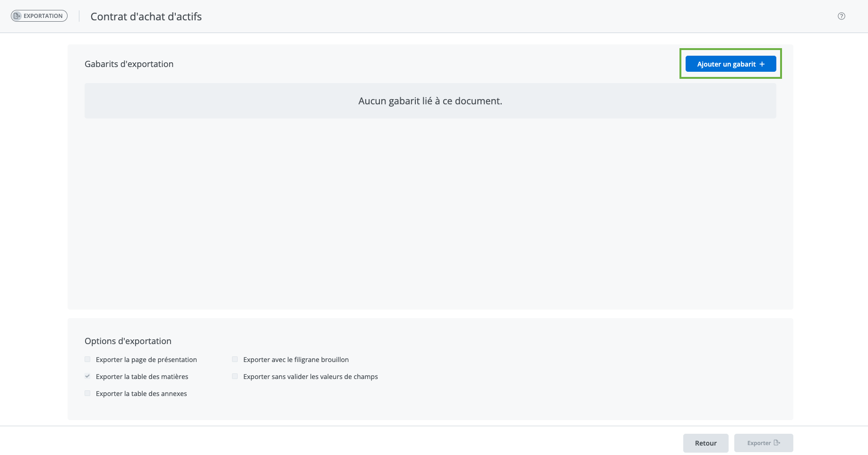Click the export icon in the EXPORTATION badge
This screenshot has height=455, width=868.
tap(17, 16)
